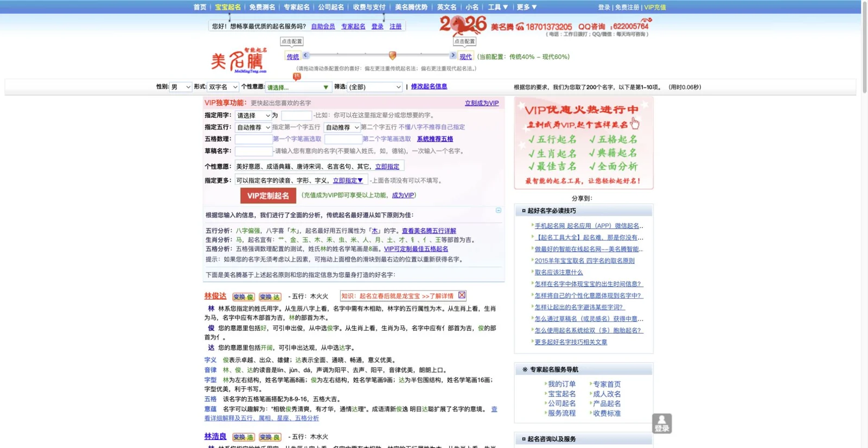Click 免费注册 at the top right
This screenshot has width=868, height=448.
627,8
